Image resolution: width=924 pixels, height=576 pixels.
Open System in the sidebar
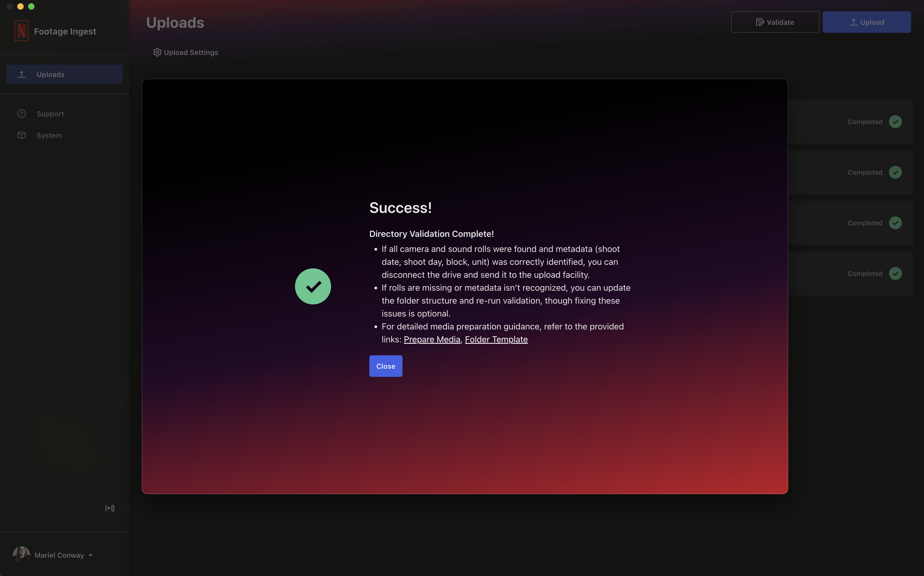(49, 135)
